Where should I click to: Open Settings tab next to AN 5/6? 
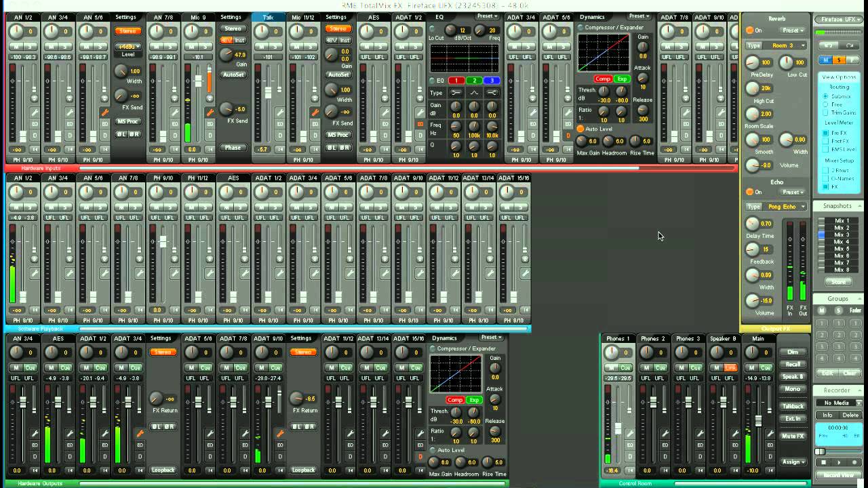(x=126, y=17)
